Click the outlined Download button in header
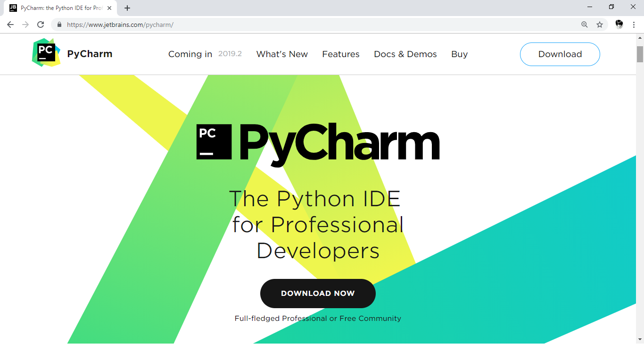The width and height of the screenshot is (644, 353). pyautogui.click(x=560, y=54)
